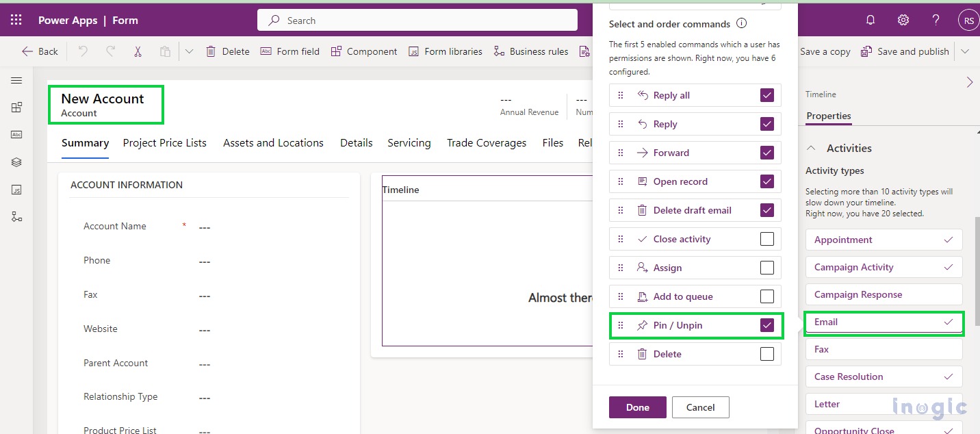
Task: Open the Tree view layers icon
Action: (16, 162)
